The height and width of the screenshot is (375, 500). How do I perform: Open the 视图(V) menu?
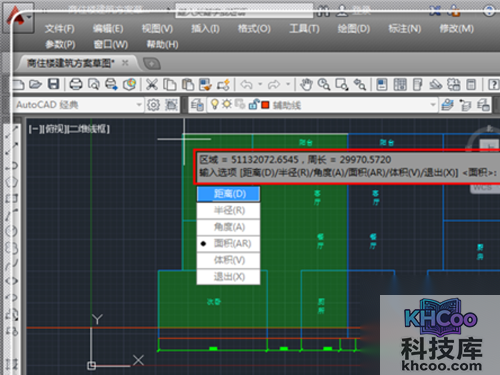[157, 29]
